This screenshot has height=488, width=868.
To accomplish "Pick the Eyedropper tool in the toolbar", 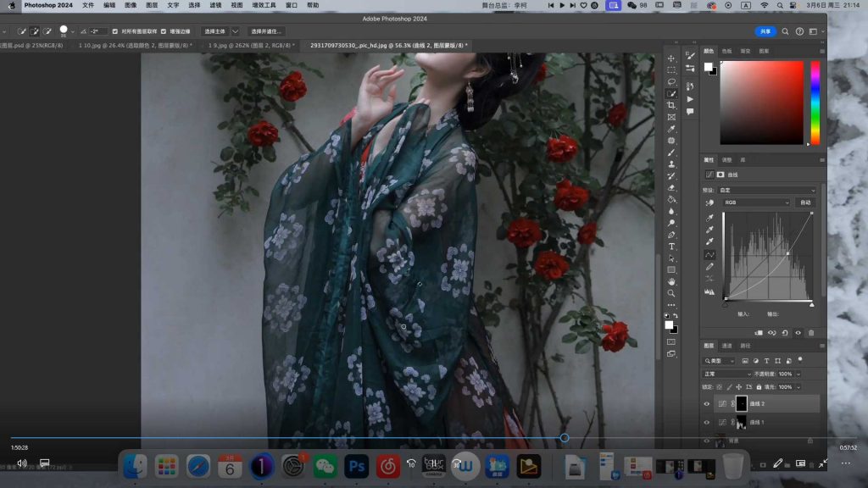I will pos(671,129).
